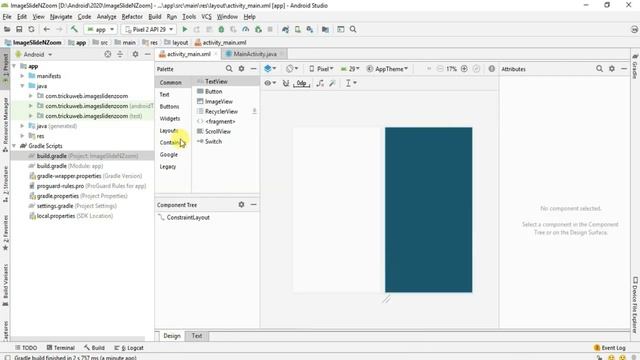Screen dimensions: 640x360
Task: Open the Terminal tool window
Action: pyautogui.click(x=60, y=348)
